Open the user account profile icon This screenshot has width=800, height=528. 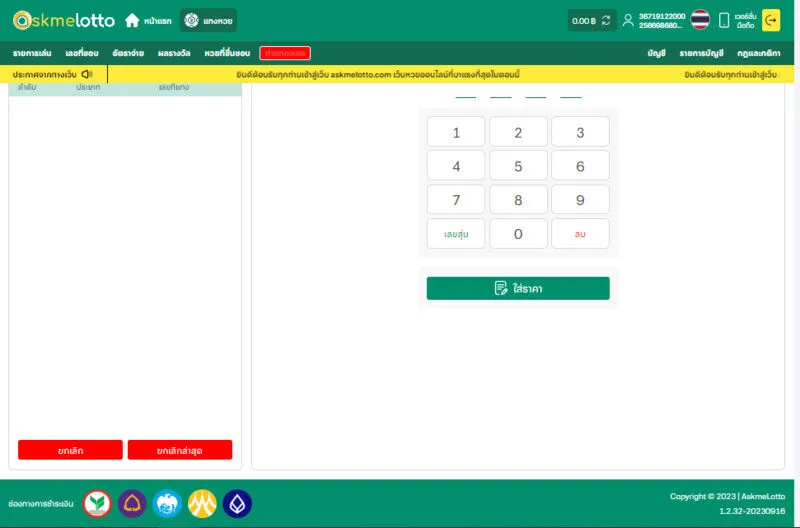[x=628, y=20]
